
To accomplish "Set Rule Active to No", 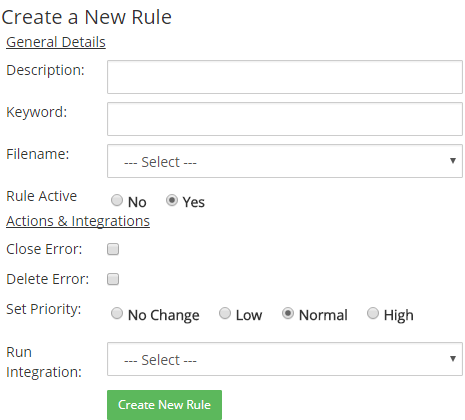I will click(x=117, y=200).
